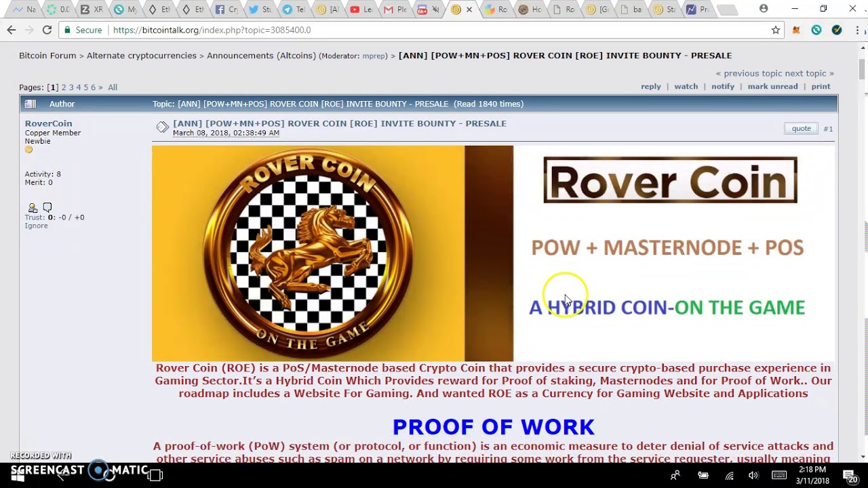Click the post message icon beside title
The width and height of the screenshot is (868, 488).
(162, 127)
